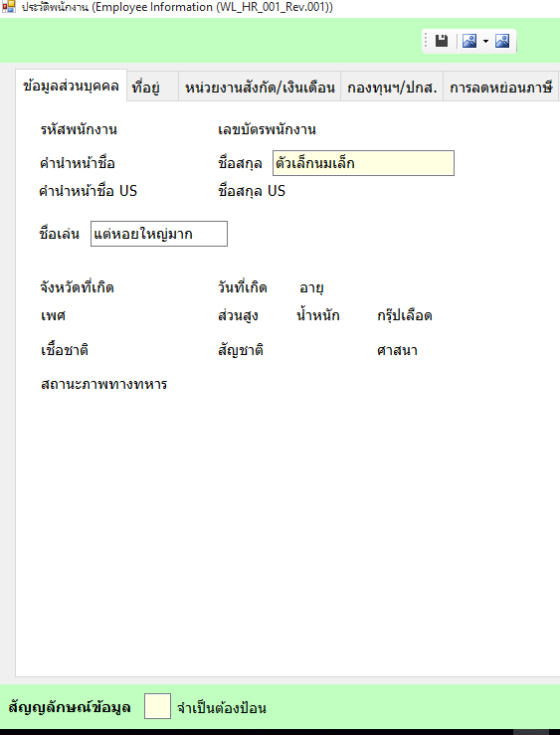The height and width of the screenshot is (735, 560).
Task: Click the last picture icon in toolbar
Action: 502,41
